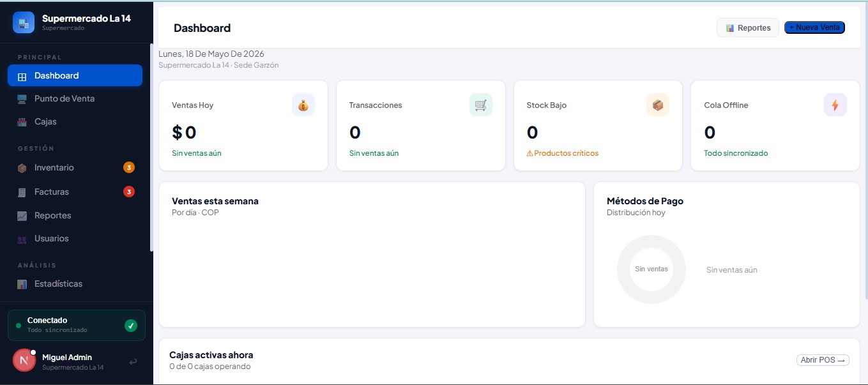This screenshot has width=868, height=385.
Task: Click the Dashboard page title in header
Action: coord(202,28)
